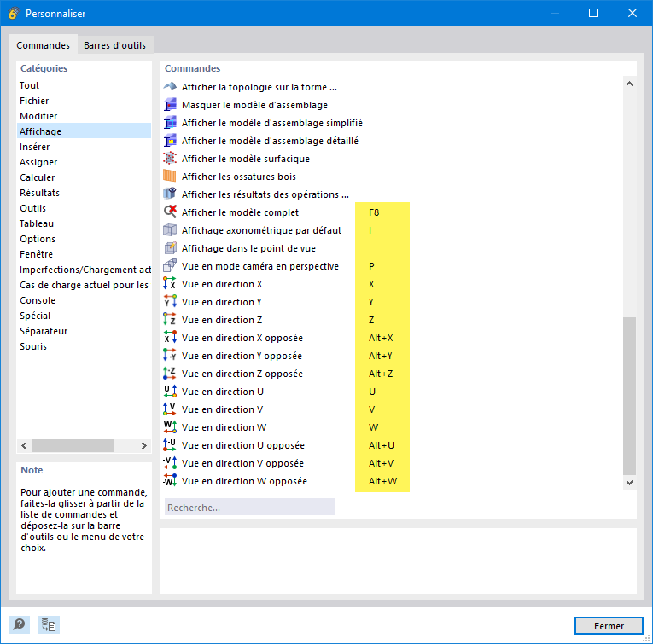Click the 'Vue en direction Z opposée' icon
The height and width of the screenshot is (644, 653).
point(170,373)
